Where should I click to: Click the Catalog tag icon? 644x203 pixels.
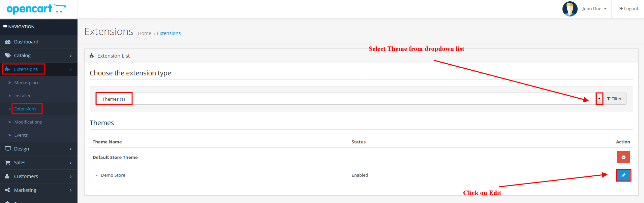click(8, 56)
